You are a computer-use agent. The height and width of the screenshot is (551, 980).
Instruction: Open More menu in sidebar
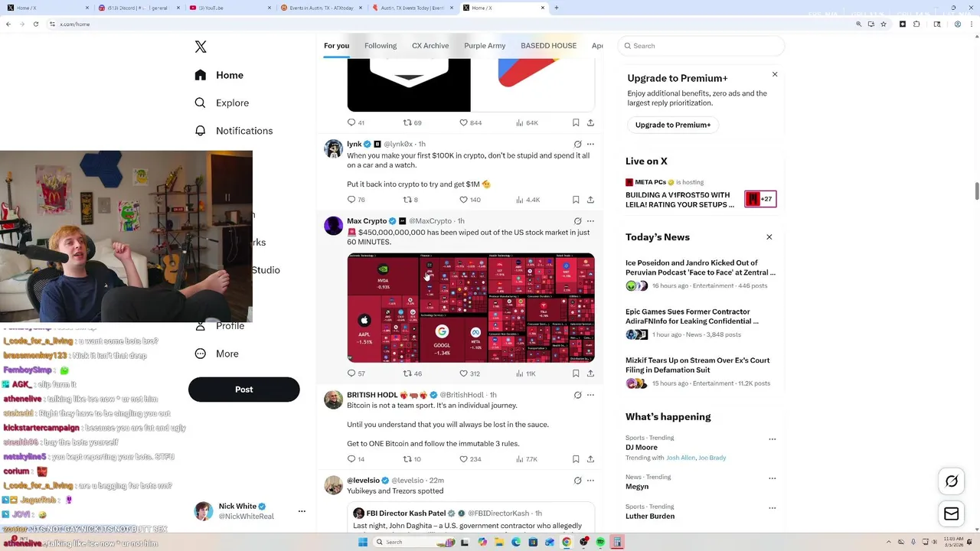217,354
